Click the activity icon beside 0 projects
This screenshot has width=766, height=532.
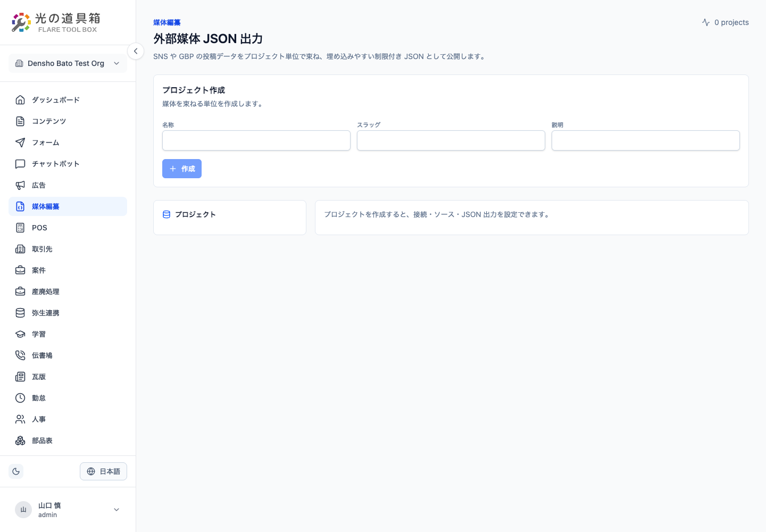tap(706, 22)
